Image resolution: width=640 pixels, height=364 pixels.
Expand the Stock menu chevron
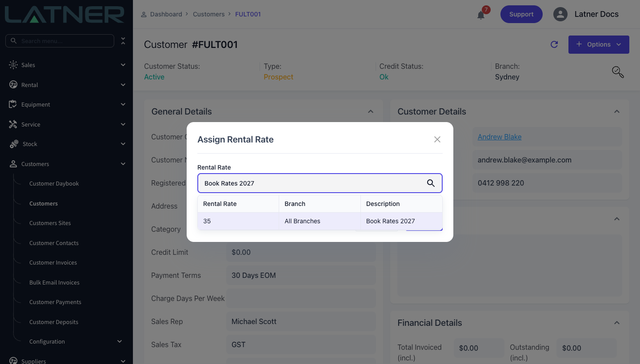click(x=123, y=144)
